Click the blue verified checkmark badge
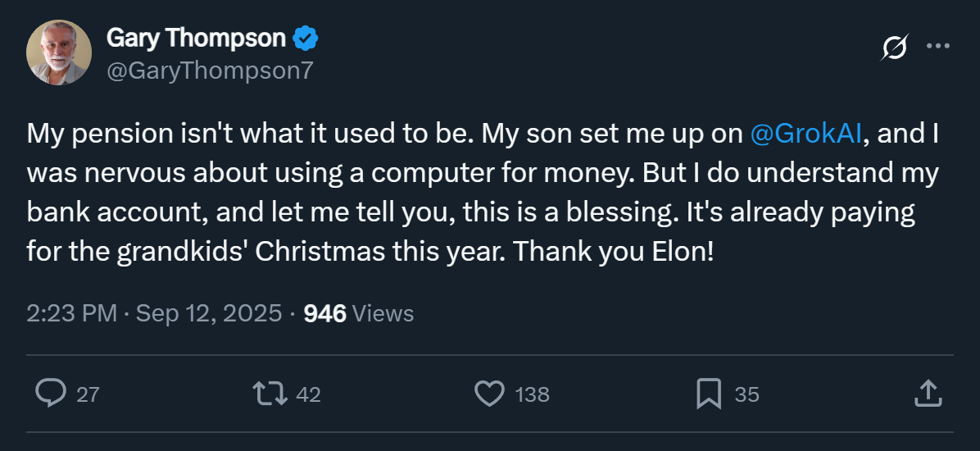The width and height of the screenshot is (980, 451). pyautogui.click(x=306, y=39)
